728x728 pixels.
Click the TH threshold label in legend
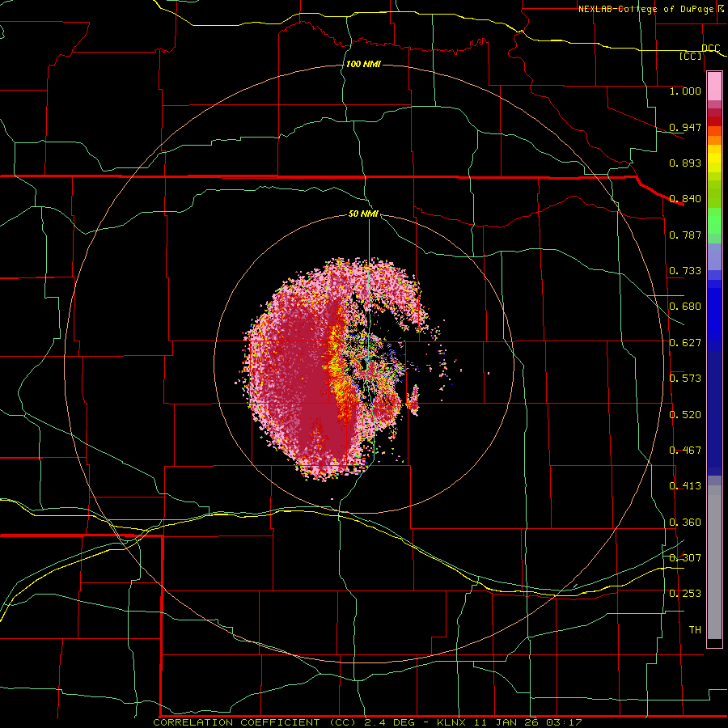695,629
